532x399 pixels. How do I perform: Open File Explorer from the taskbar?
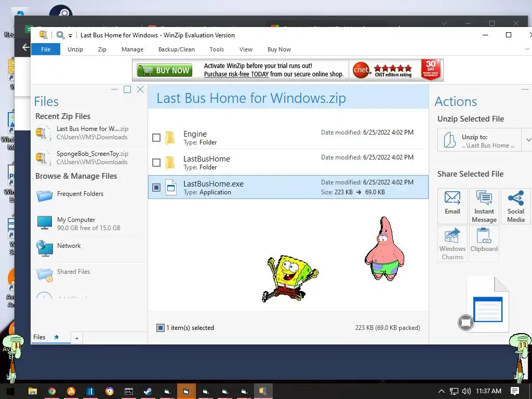coord(33,391)
